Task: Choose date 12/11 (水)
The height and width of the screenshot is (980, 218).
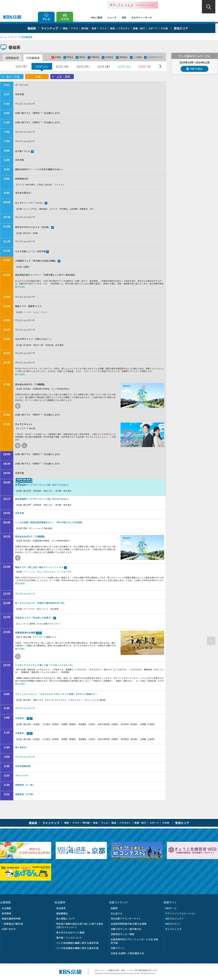Action: [62, 66]
